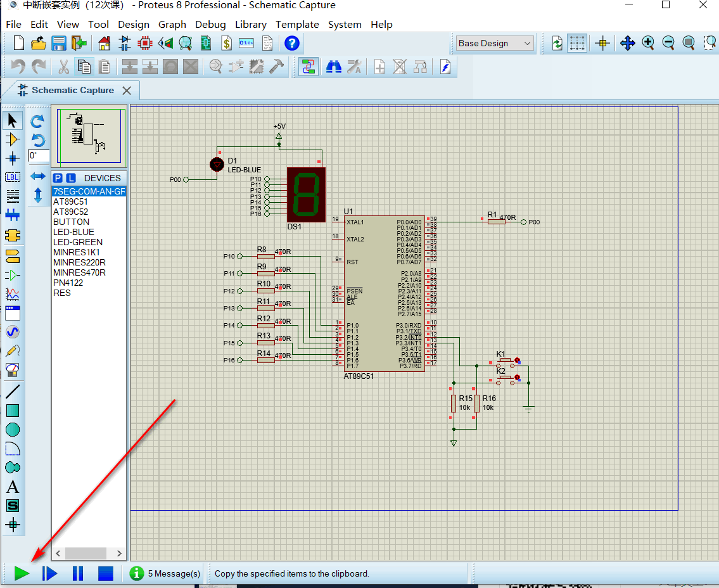Open the Template menu

tap(297, 24)
